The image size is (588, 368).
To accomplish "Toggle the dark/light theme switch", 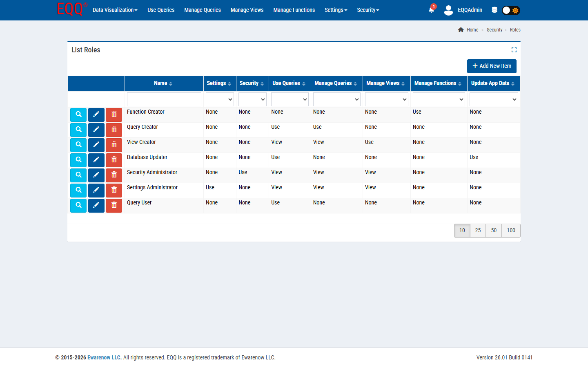I will pos(510,10).
